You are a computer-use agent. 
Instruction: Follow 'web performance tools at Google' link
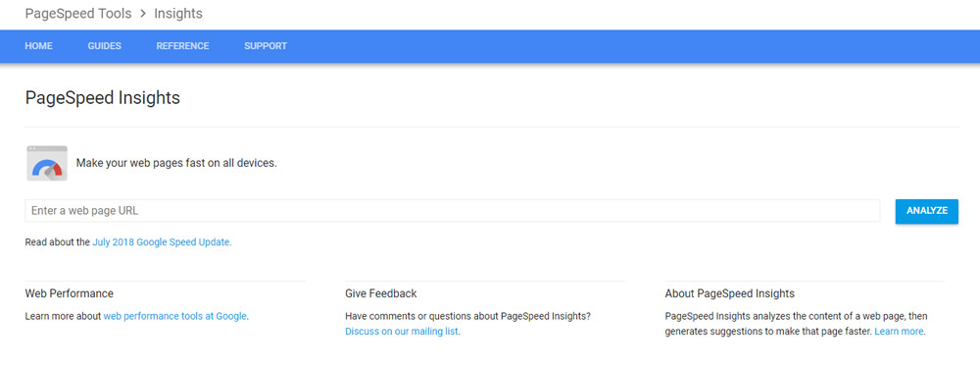point(175,316)
